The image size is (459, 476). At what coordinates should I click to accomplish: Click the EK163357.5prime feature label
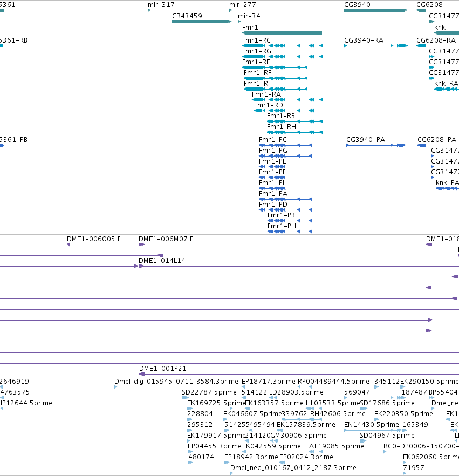(274, 403)
